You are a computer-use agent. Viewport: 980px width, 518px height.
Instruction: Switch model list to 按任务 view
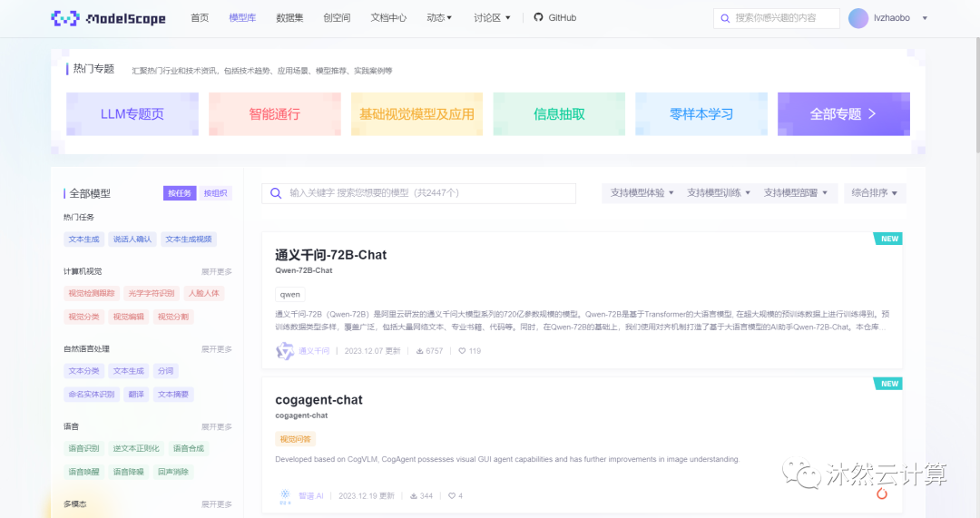[180, 193]
